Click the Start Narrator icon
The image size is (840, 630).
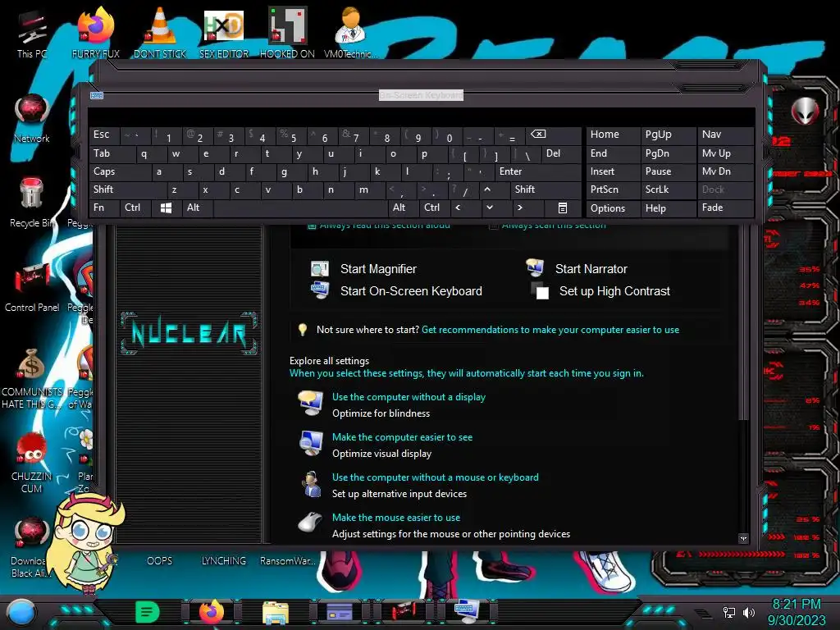tap(535, 267)
